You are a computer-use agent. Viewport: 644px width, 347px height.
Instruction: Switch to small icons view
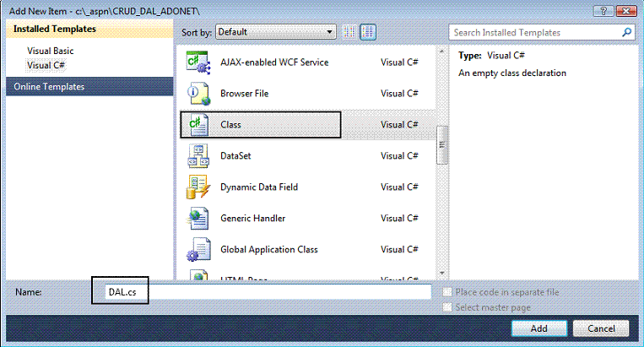point(349,32)
